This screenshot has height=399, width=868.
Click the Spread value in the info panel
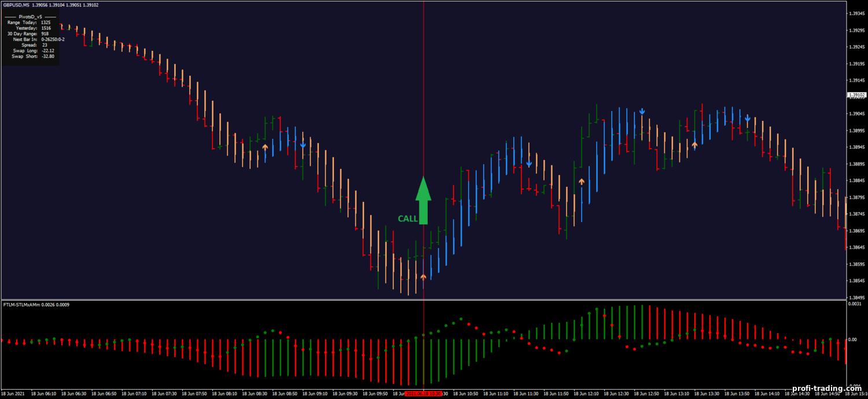[45, 45]
